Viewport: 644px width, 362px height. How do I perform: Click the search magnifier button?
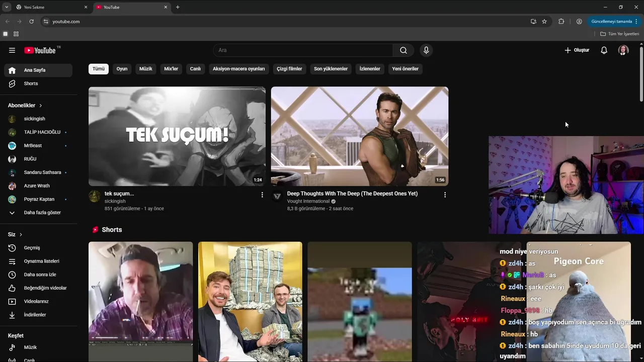click(404, 50)
